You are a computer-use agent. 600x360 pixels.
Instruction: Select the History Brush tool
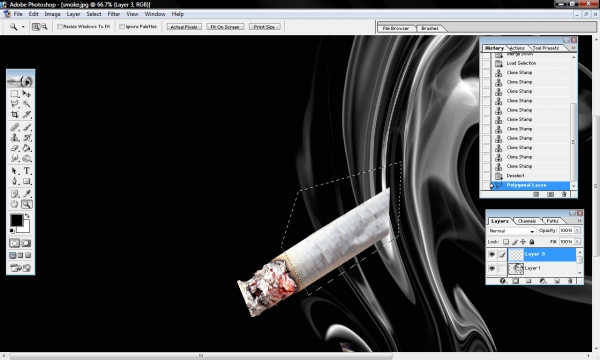point(26,138)
